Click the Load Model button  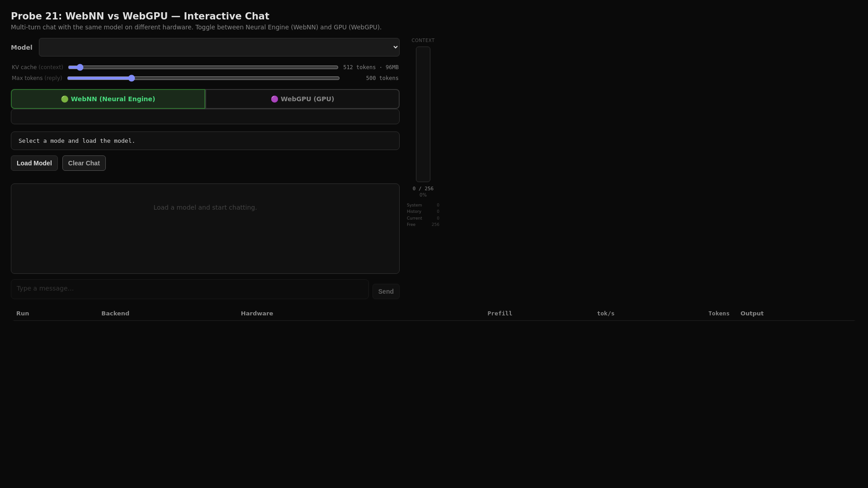point(34,163)
